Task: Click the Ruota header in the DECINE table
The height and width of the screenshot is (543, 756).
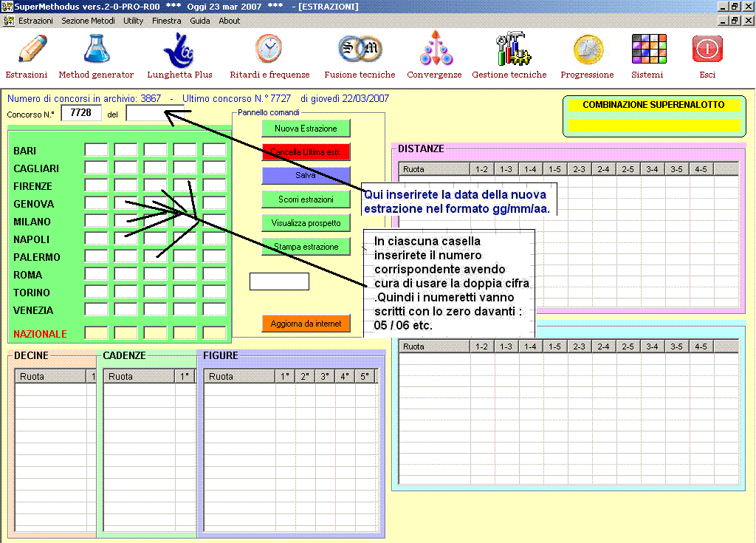Action: click(x=51, y=377)
